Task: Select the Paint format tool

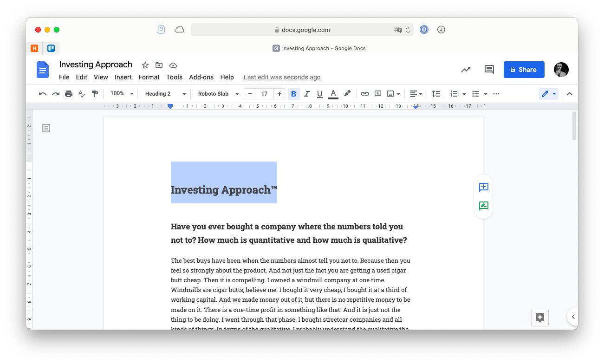Action: point(95,93)
